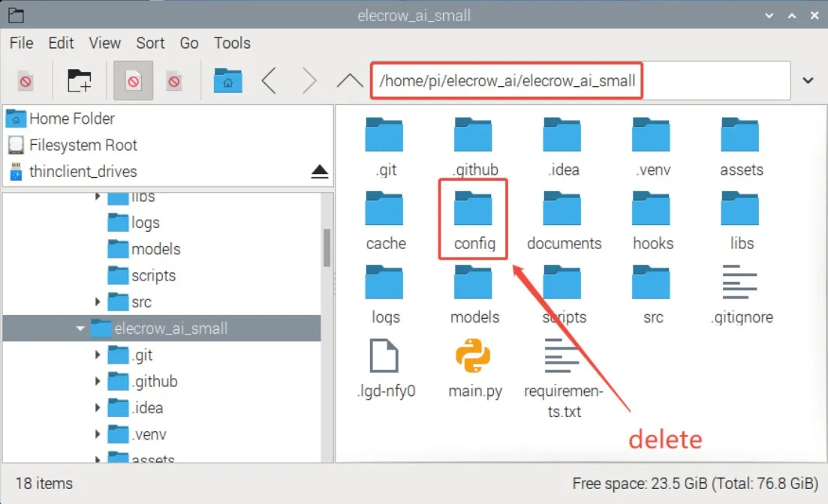This screenshot has width=828, height=504.
Task: Go to home folder via toolbar icon
Action: [x=227, y=81]
